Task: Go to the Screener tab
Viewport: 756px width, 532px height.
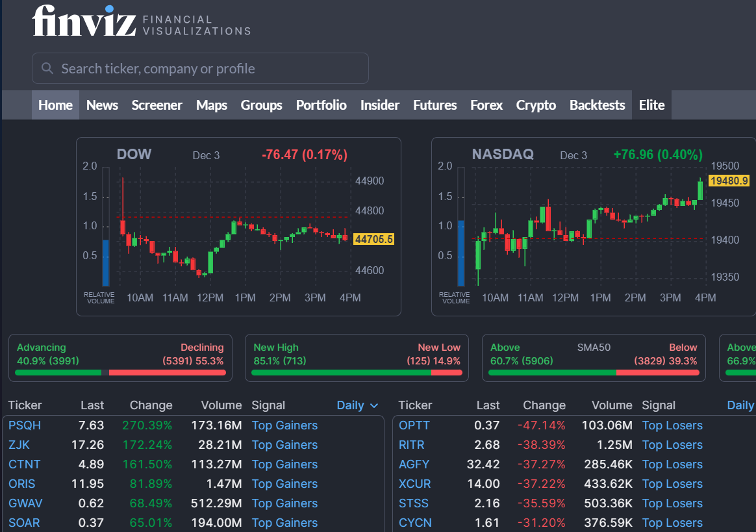Action: tap(157, 105)
